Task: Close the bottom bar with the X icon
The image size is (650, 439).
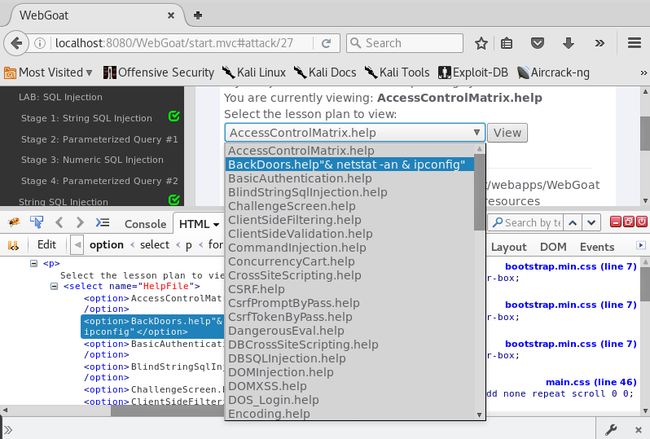Action: (638, 430)
